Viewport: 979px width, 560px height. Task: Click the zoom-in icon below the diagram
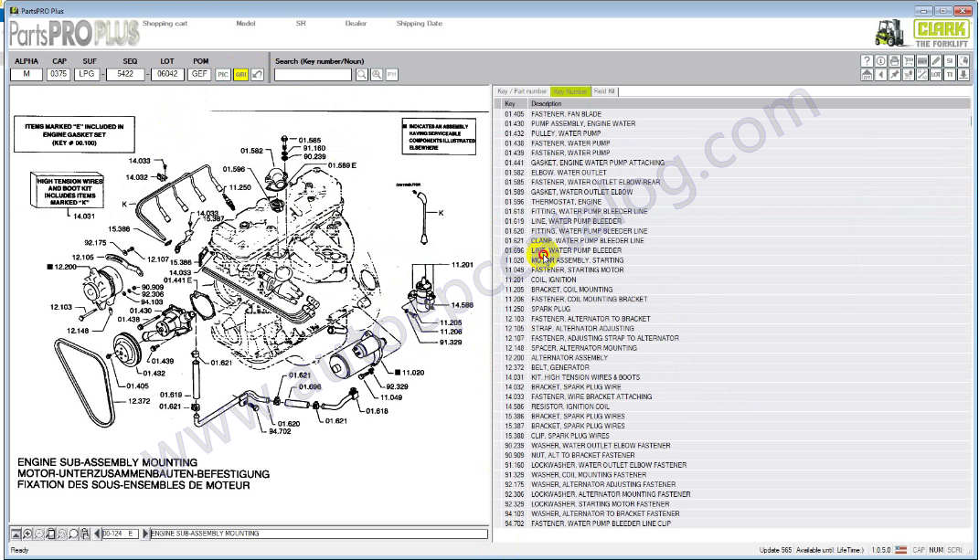[27, 534]
